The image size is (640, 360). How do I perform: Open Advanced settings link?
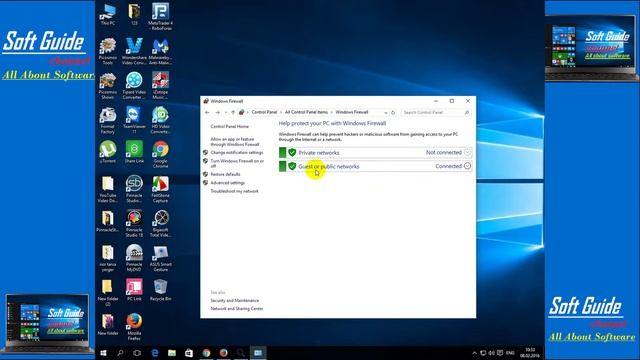tap(228, 183)
